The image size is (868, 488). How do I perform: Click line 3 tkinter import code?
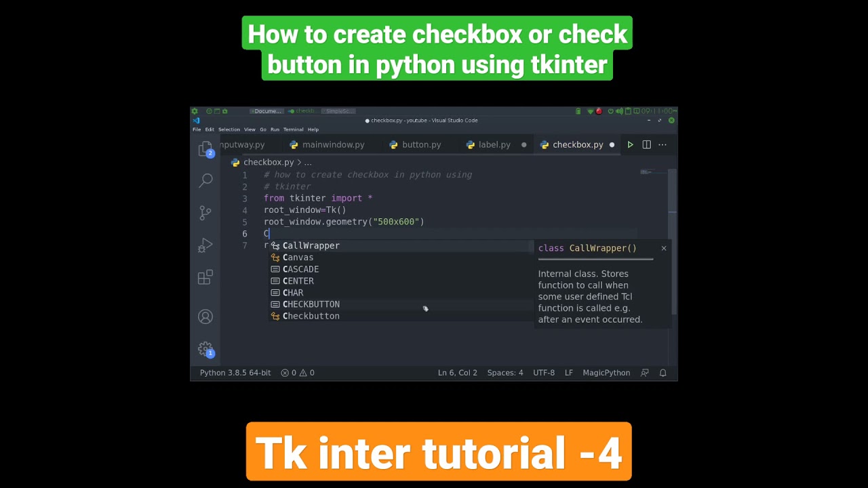(x=318, y=199)
